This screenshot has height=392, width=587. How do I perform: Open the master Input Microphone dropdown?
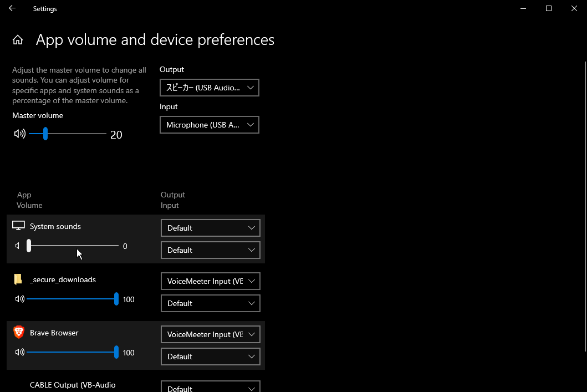210,125
